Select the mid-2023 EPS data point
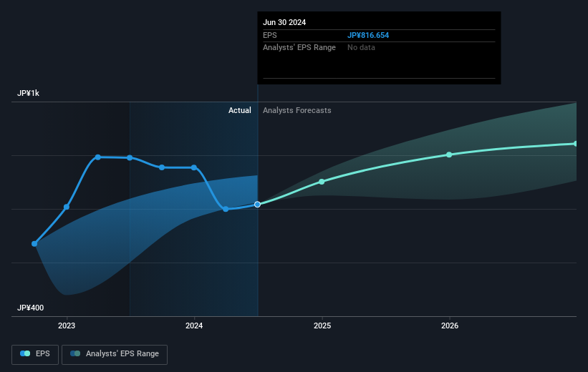Screen dimensions: 588x372 [130, 157]
